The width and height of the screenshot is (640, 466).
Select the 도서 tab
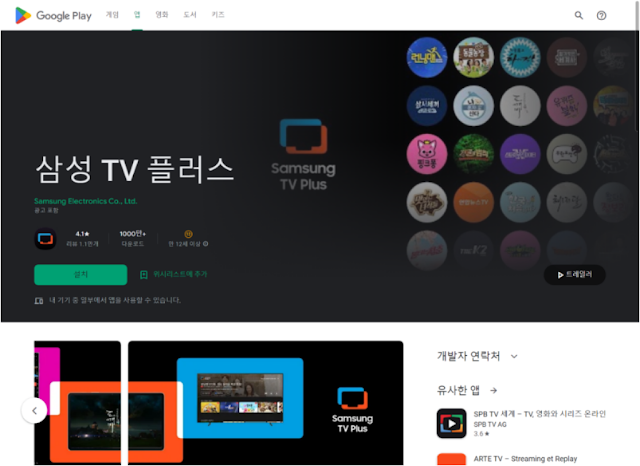(190, 15)
